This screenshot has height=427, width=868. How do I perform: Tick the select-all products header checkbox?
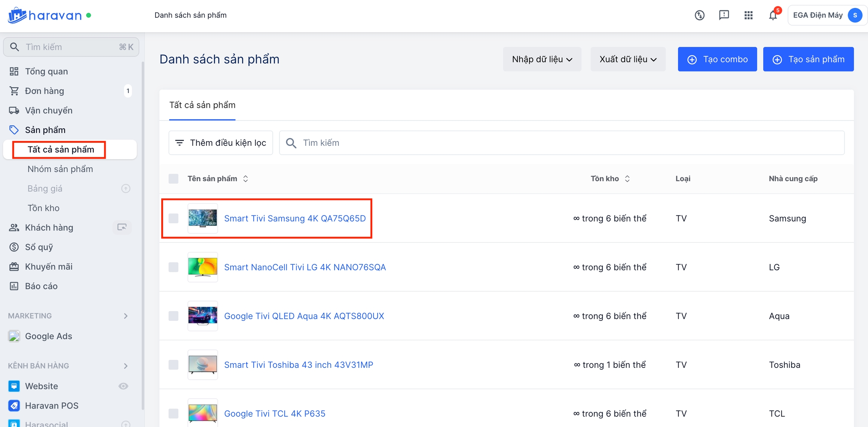click(x=173, y=178)
